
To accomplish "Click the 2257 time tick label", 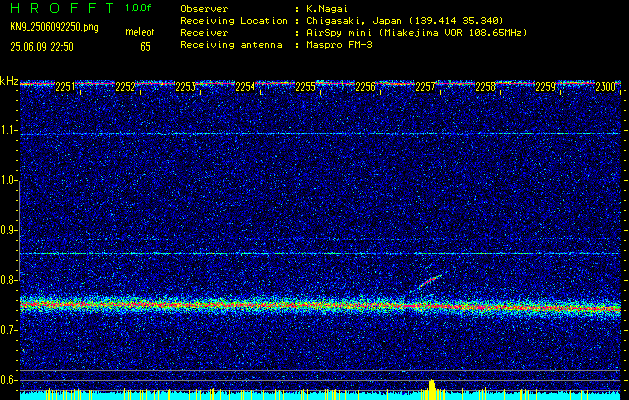I will [x=425, y=87].
